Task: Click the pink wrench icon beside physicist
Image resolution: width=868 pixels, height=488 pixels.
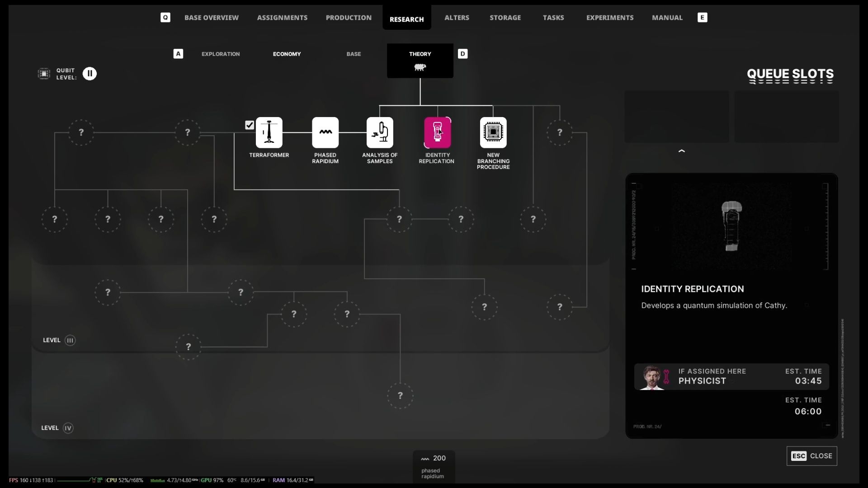Action: [x=666, y=376]
